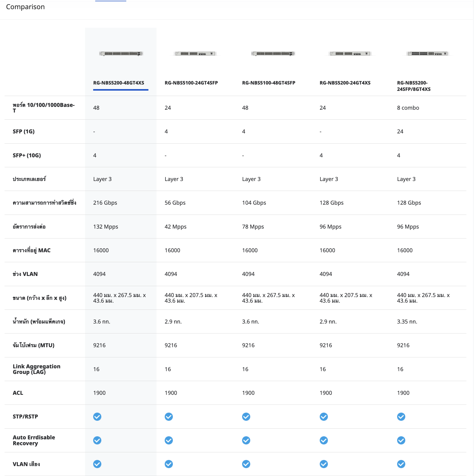Click the Link Aggregation Group (LAG) row label
Image resolution: width=474 pixels, height=476 pixels.
pos(36,369)
